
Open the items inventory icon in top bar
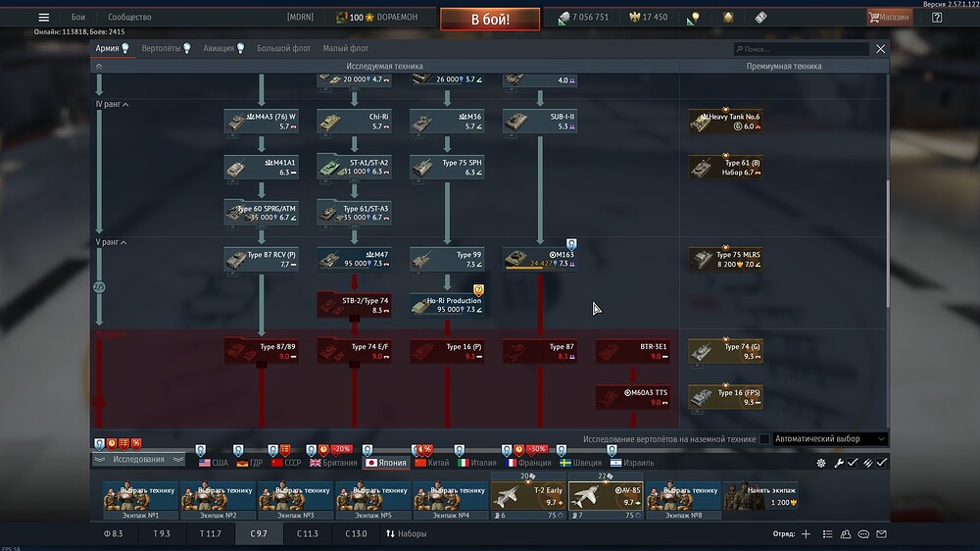[760, 18]
